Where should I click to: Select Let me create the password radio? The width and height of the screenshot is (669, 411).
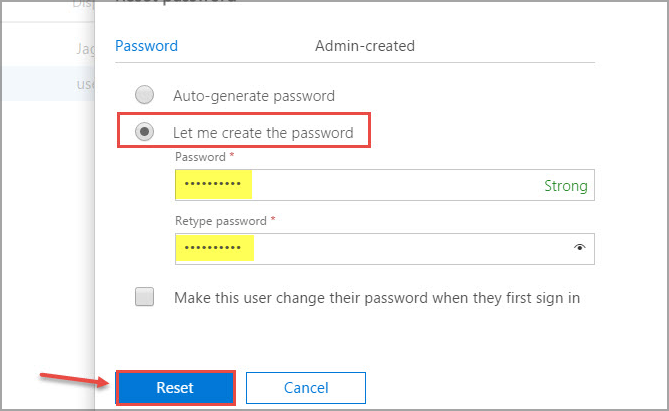(x=144, y=132)
